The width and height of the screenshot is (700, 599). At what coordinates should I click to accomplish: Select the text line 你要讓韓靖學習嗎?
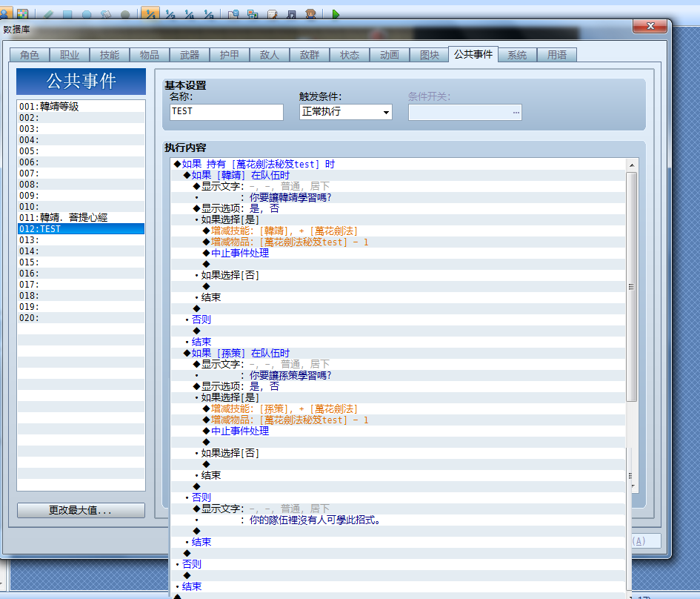click(x=399, y=197)
